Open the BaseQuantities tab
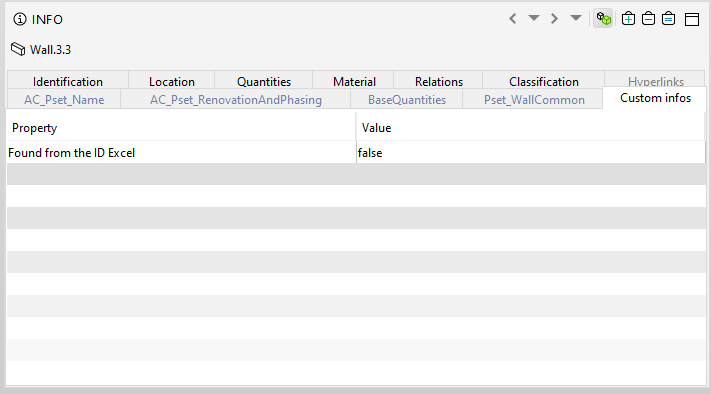 click(407, 99)
